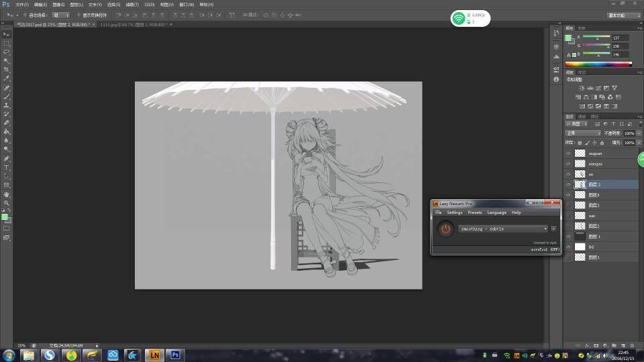This screenshot has width=644, height=362.
Task: Enable the auto-select checkbox
Action: (x=25, y=15)
